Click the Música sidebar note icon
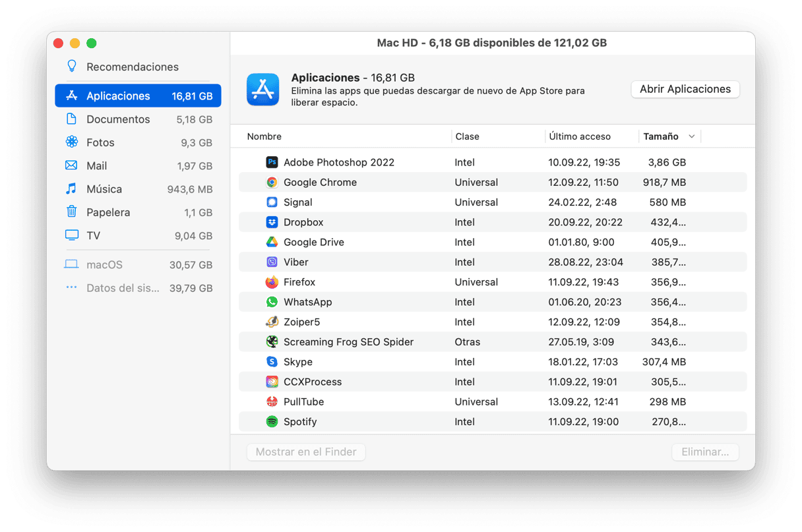This screenshot has height=532, width=802. [71, 189]
